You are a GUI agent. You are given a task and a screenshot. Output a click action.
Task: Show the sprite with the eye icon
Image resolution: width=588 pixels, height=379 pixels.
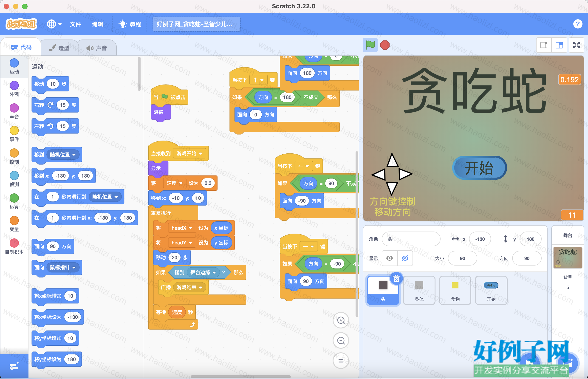[390, 258]
